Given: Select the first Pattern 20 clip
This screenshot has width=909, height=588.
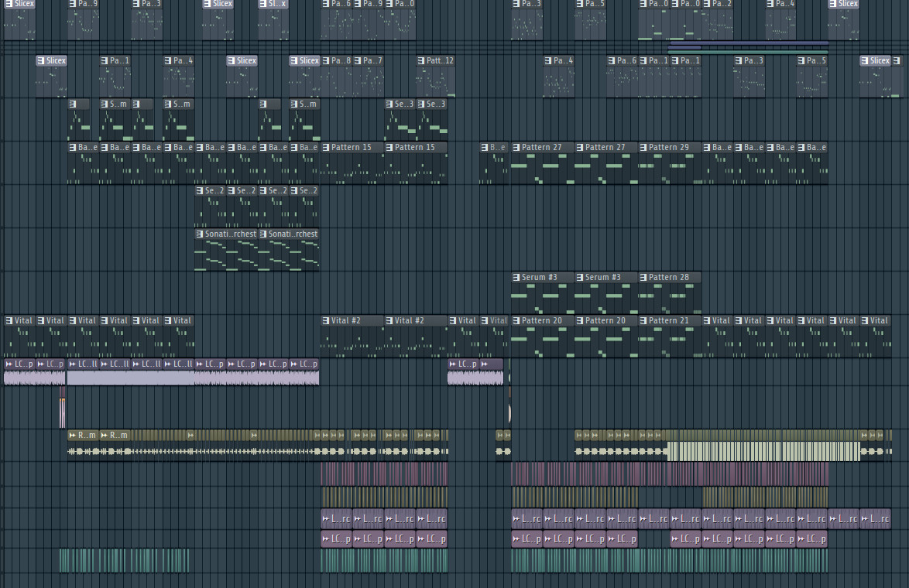Looking at the screenshot, I should click(543, 336).
